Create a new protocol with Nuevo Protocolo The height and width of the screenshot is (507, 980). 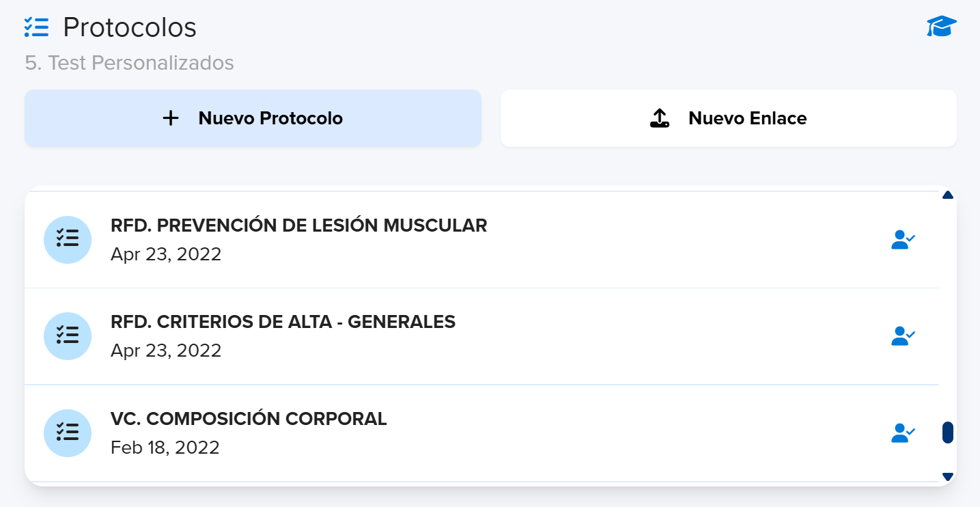[253, 118]
